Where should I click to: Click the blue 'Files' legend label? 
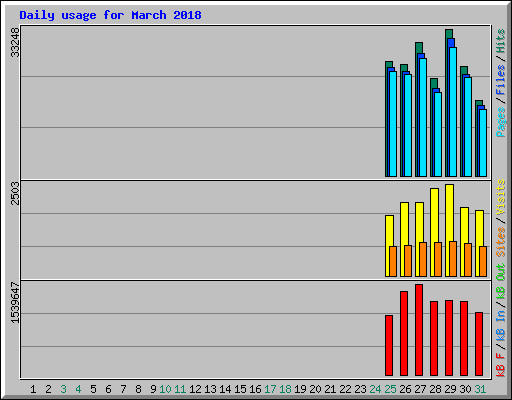500,80
